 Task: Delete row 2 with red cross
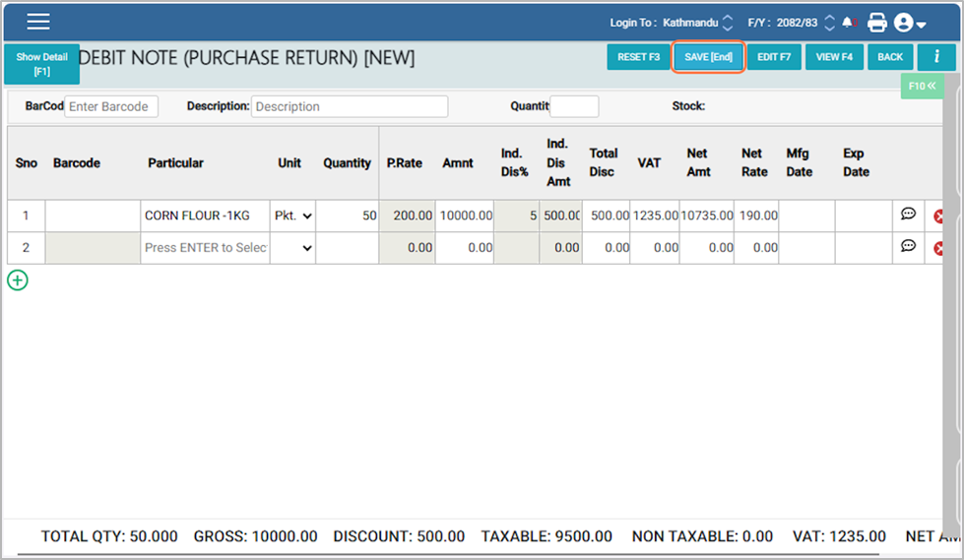[x=938, y=248]
